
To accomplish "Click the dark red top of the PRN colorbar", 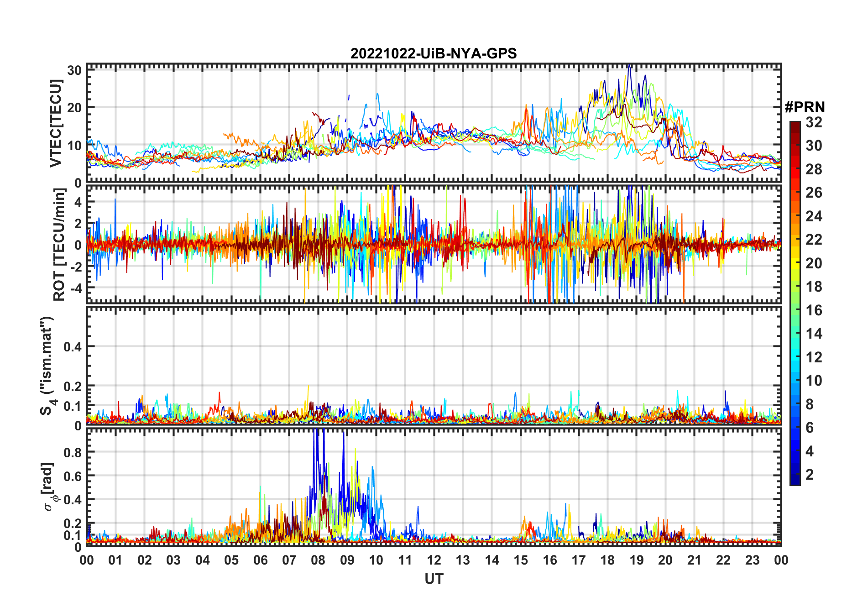I will (795, 125).
